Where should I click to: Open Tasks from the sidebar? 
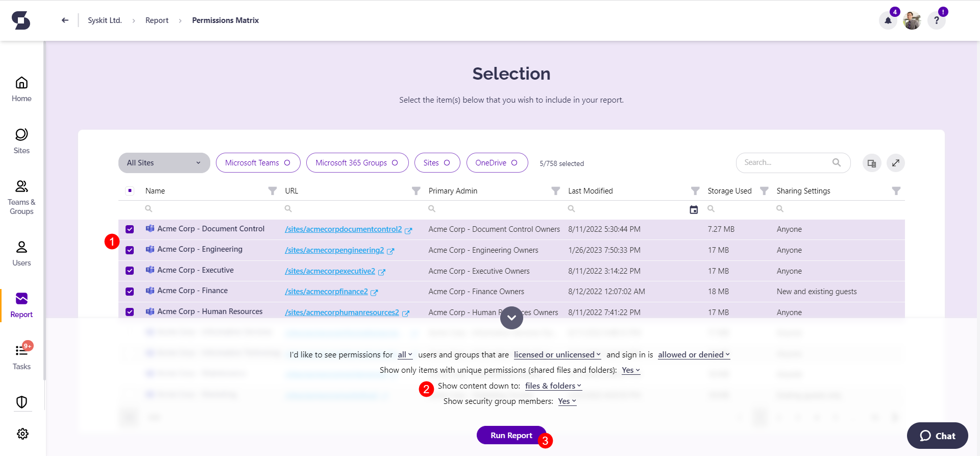click(21, 356)
